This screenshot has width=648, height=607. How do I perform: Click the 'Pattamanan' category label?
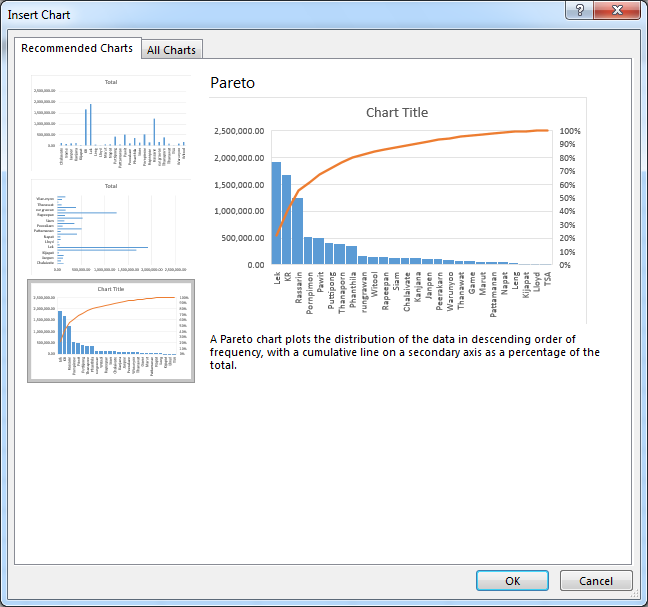click(493, 295)
